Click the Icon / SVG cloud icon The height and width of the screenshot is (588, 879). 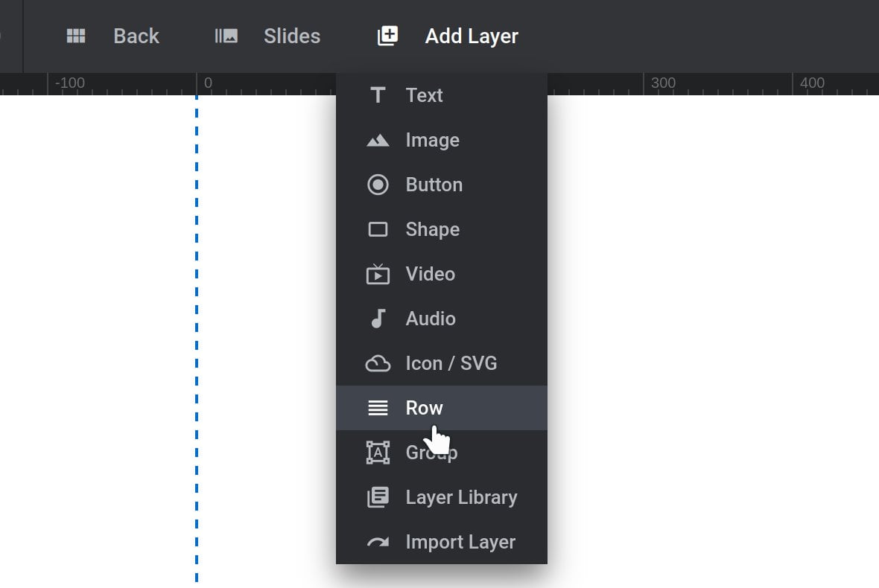point(378,363)
